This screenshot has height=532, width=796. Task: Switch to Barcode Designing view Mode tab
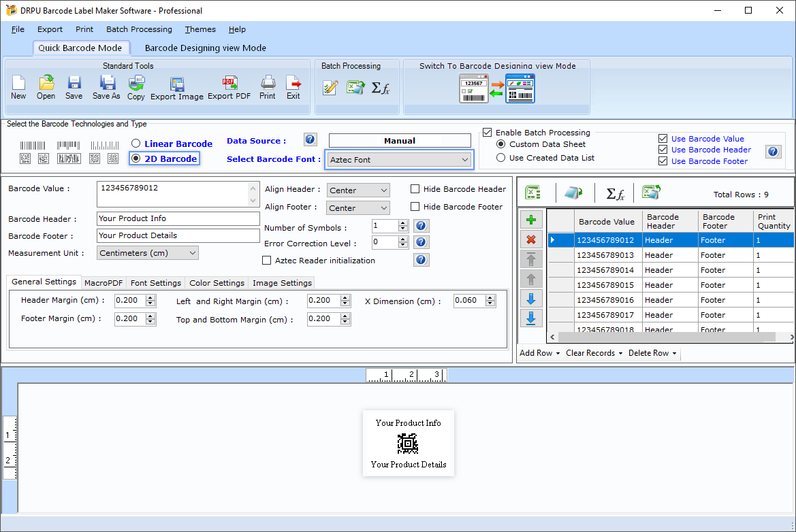click(x=206, y=48)
